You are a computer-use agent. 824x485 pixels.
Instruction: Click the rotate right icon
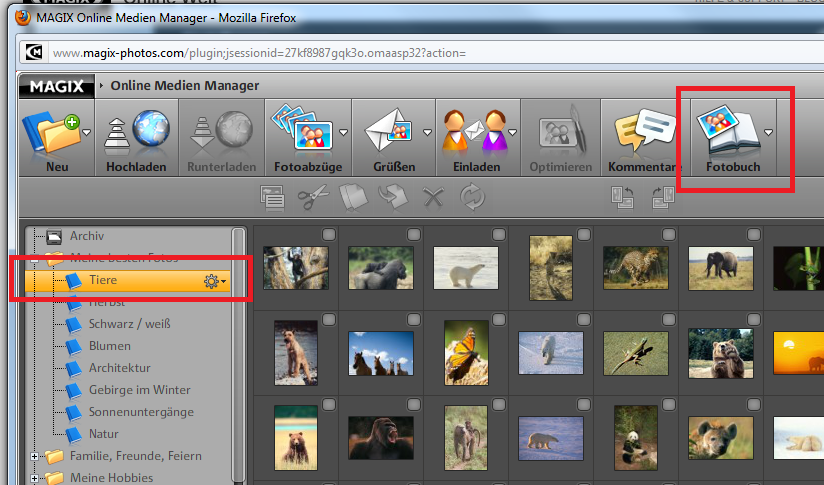(x=663, y=198)
